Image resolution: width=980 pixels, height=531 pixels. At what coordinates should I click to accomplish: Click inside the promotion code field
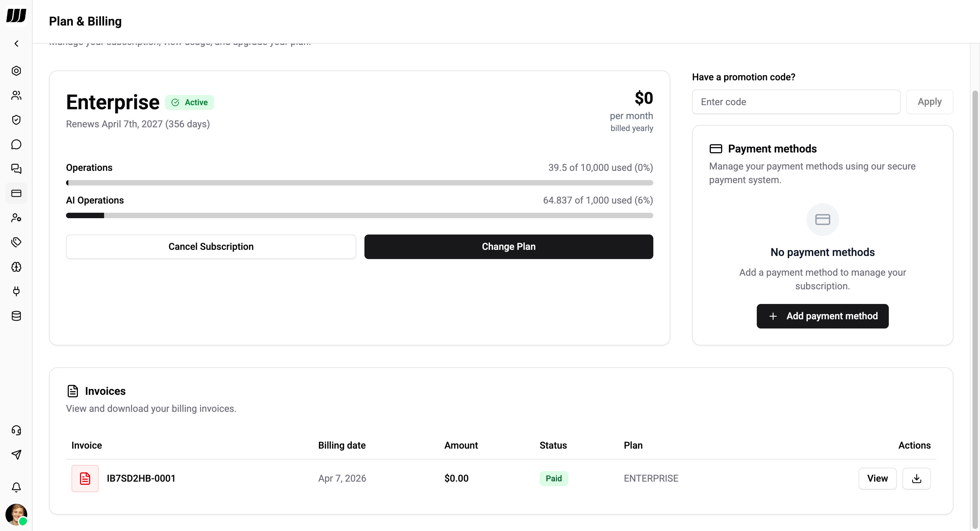[795, 102]
